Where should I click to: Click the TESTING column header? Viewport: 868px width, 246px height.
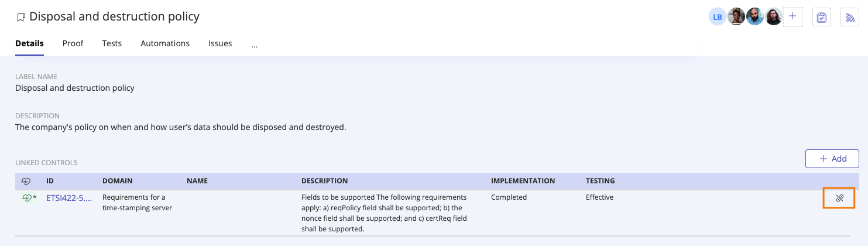click(601, 181)
